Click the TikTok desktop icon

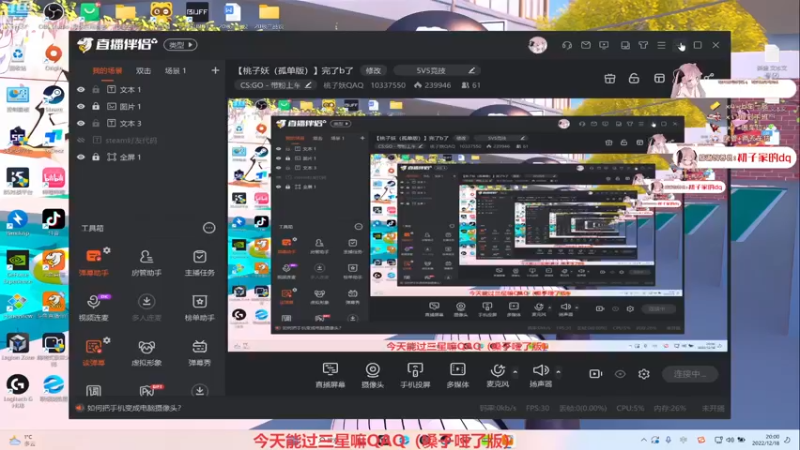pos(53,221)
